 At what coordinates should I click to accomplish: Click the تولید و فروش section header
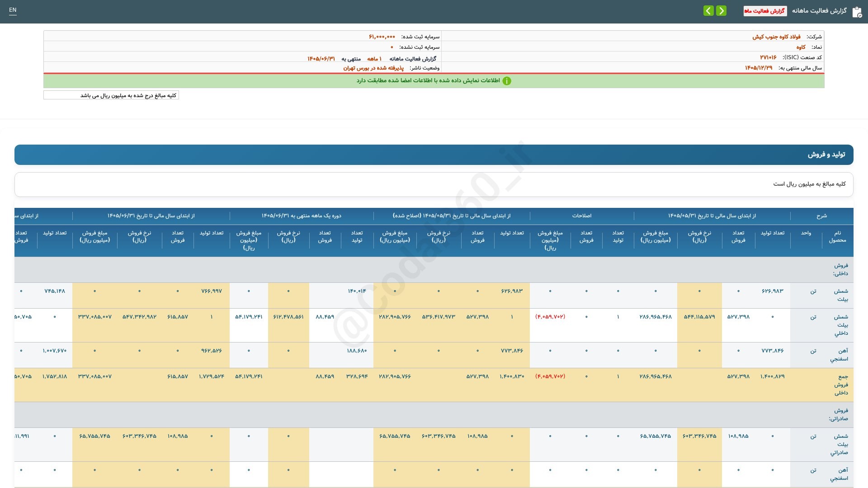[x=434, y=155]
